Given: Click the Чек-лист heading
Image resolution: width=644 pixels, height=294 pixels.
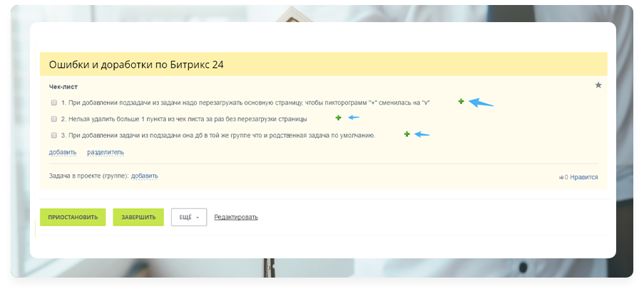Looking at the screenshot, I should (x=63, y=87).
